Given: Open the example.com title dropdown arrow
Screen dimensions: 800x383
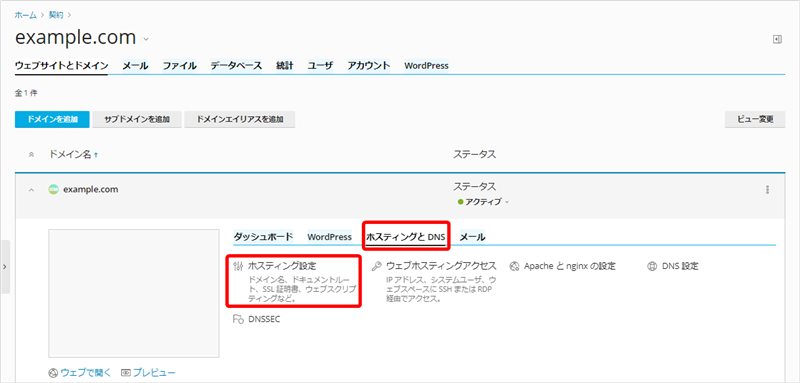Looking at the screenshot, I should (146, 39).
